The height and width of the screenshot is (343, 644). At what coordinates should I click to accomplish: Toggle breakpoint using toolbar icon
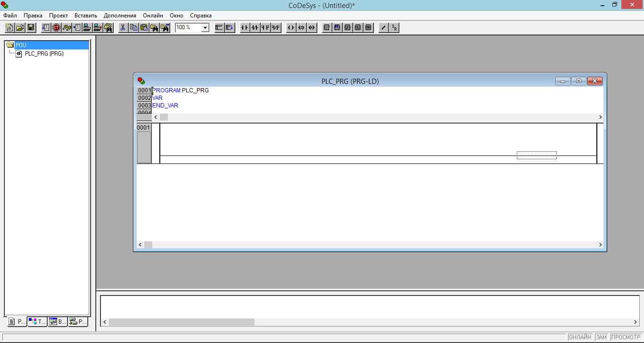[77, 28]
